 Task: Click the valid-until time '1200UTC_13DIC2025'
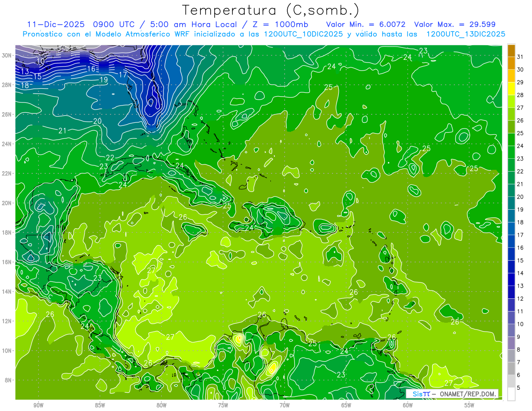click(x=466, y=34)
